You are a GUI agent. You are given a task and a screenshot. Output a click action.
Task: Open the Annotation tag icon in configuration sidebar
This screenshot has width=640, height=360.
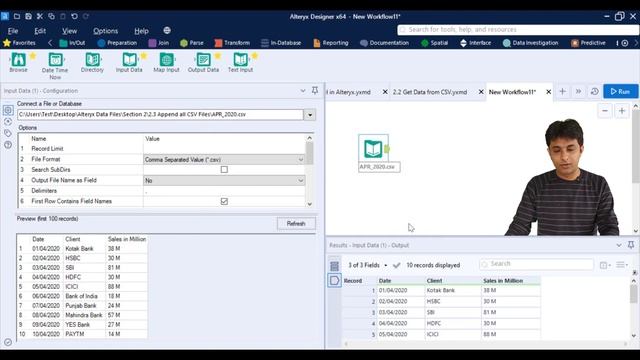point(8,133)
